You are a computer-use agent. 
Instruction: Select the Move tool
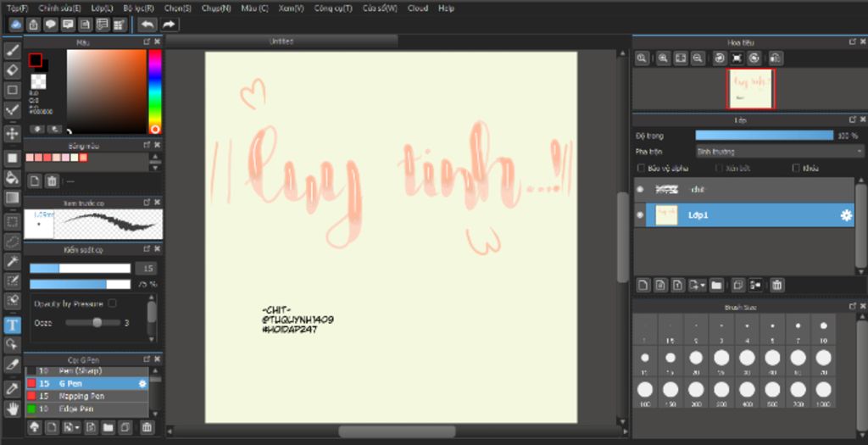[x=12, y=133]
